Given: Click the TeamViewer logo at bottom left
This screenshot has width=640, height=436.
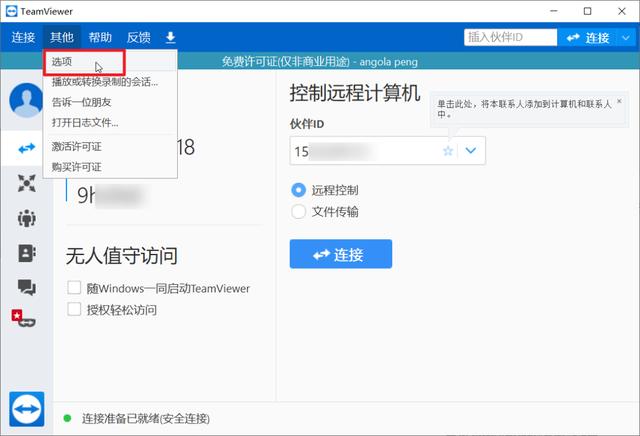Looking at the screenshot, I should [x=27, y=409].
